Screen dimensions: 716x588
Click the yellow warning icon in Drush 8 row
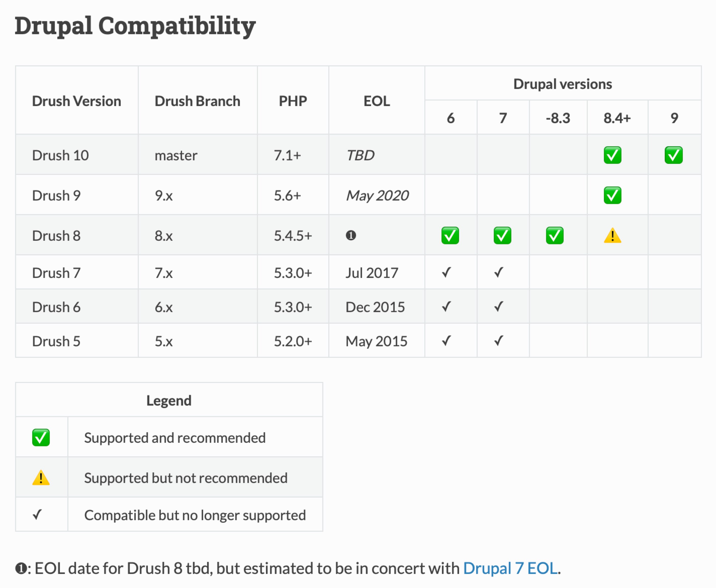(612, 236)
